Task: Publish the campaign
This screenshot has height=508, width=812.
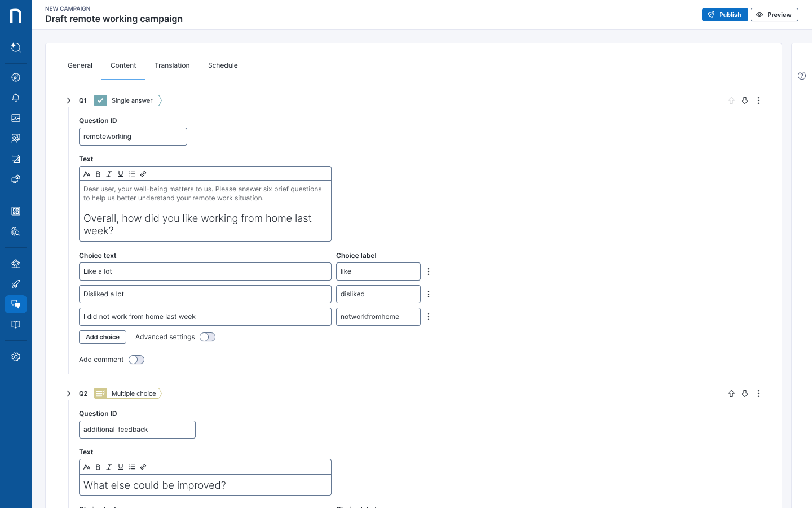Action: coord(725,15)
